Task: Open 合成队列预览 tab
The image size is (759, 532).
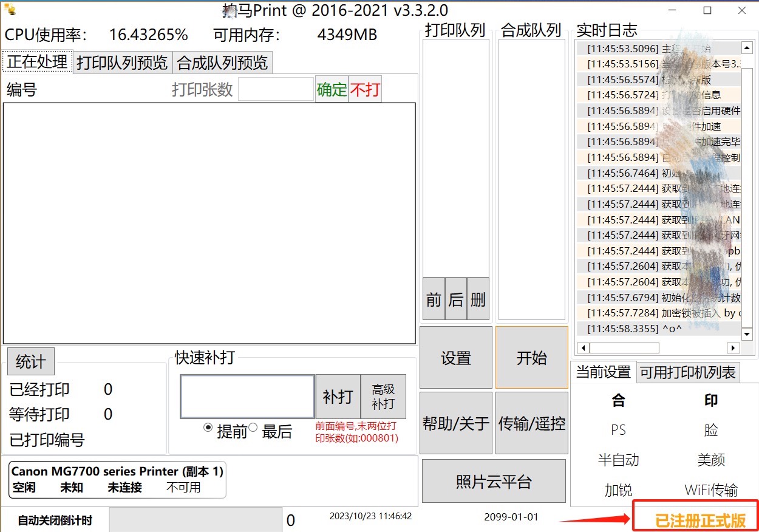Action: pyautogui.click(x=222, y=63)
